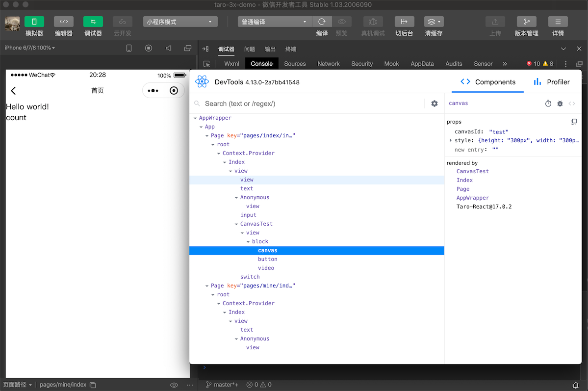588x391 pixels.
Task: Collapse the CanvasTest tree node
Action: coord(237,224)
